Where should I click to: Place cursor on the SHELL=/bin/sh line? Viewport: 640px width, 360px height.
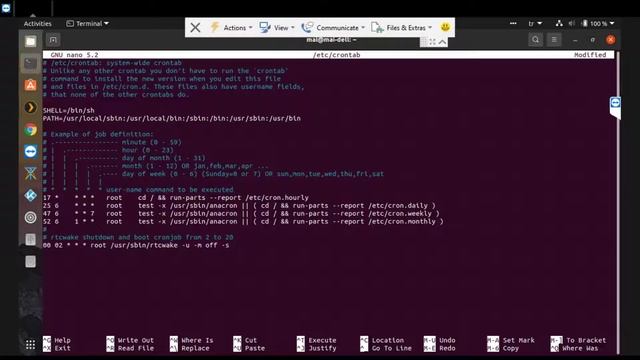[69, 110]
